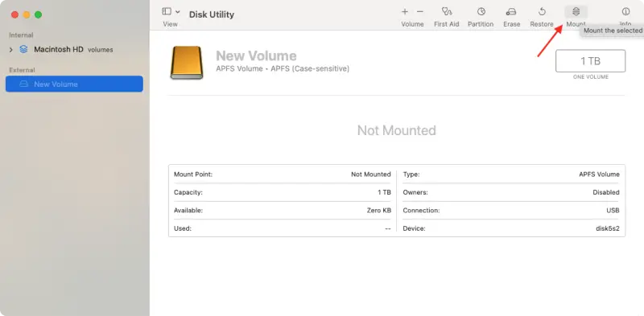Click the Macintosh HD layered volume icon

pyautogui.click(x=24, y=50)
